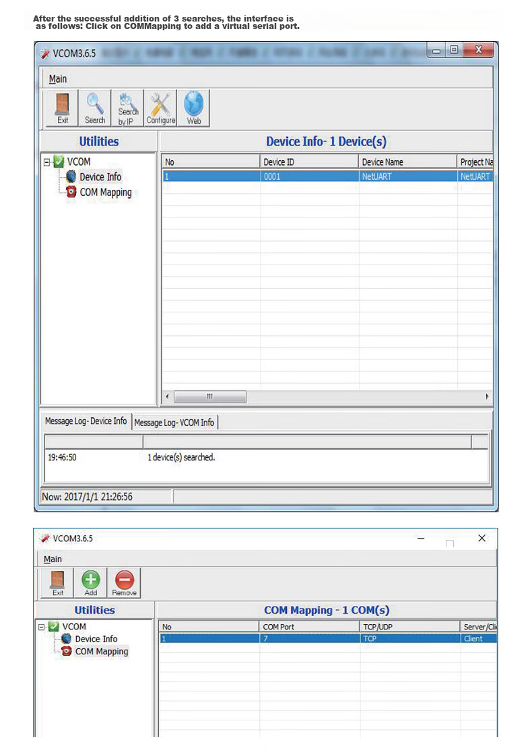Open the Configure tools icon

pos(161,108)
